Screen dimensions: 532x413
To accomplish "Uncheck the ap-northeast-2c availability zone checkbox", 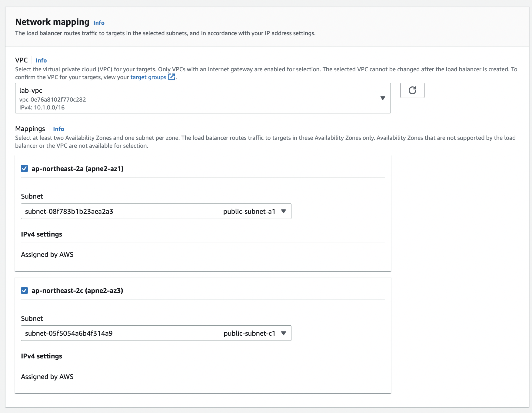I will point(25,290).
